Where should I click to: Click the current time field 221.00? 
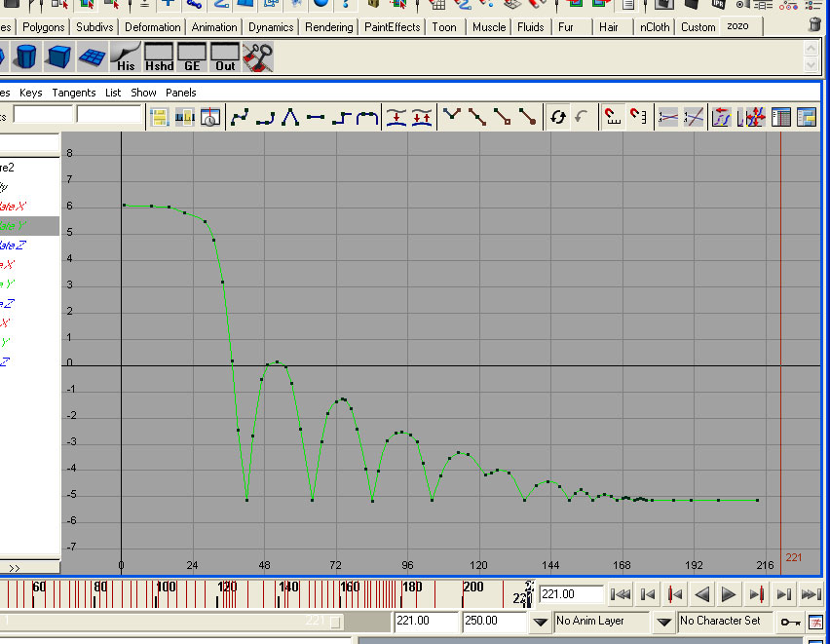point(571,594)
